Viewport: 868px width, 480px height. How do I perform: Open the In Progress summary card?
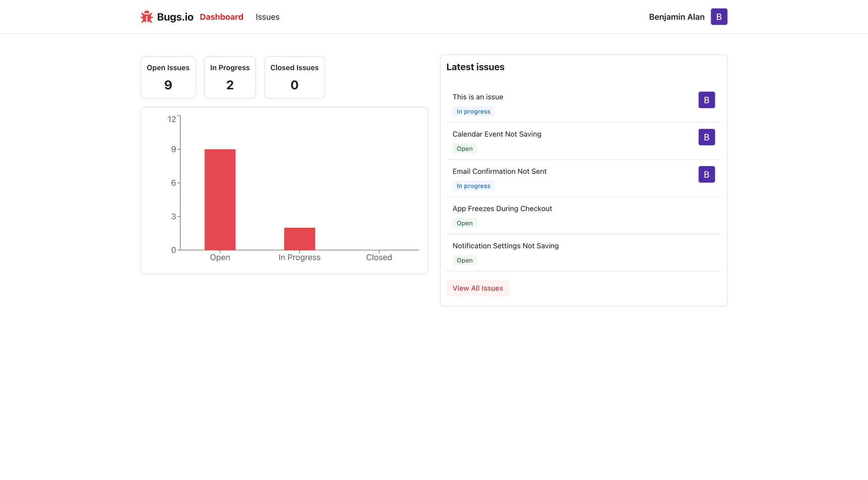[230, 77]
